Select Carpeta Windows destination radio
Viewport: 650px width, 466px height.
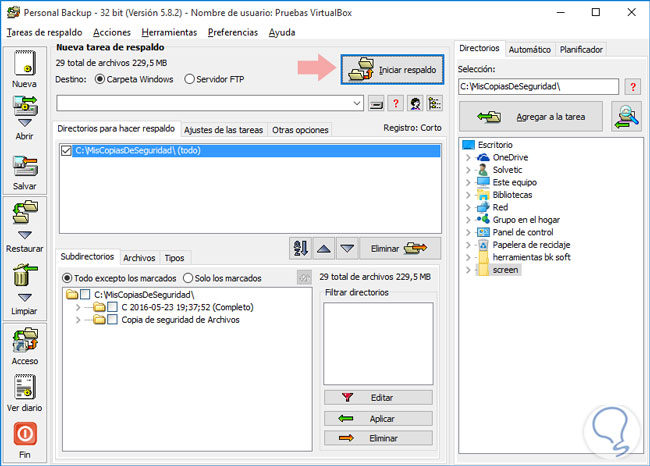[100, 79]
